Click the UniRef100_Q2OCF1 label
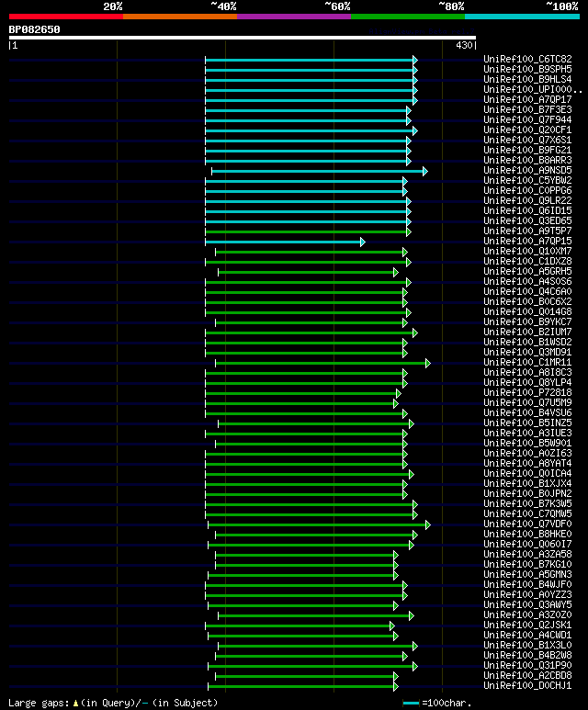The image size is (588, 710). pos(527,130)
